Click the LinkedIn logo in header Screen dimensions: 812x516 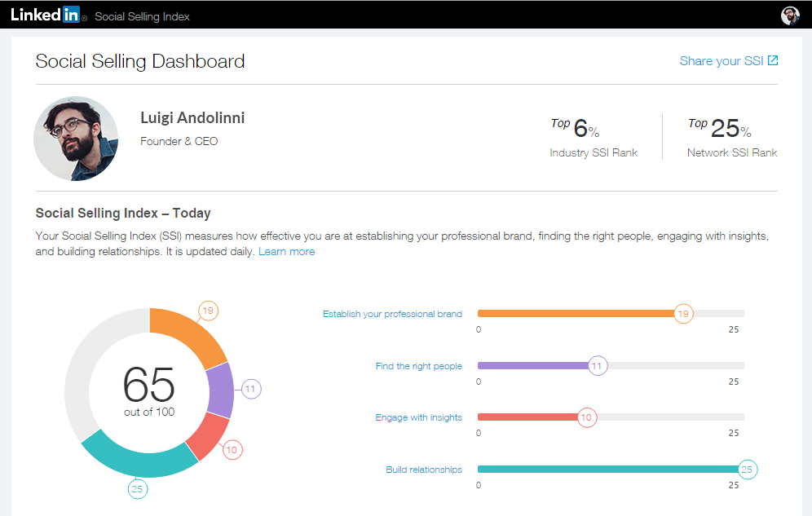click(45, 15)
